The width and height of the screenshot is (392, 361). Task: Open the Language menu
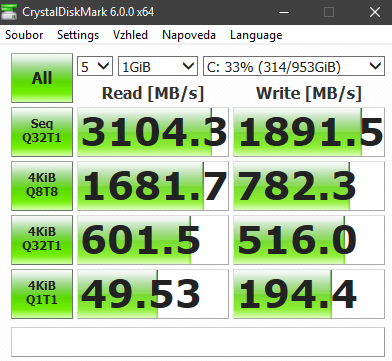[256, 35]
